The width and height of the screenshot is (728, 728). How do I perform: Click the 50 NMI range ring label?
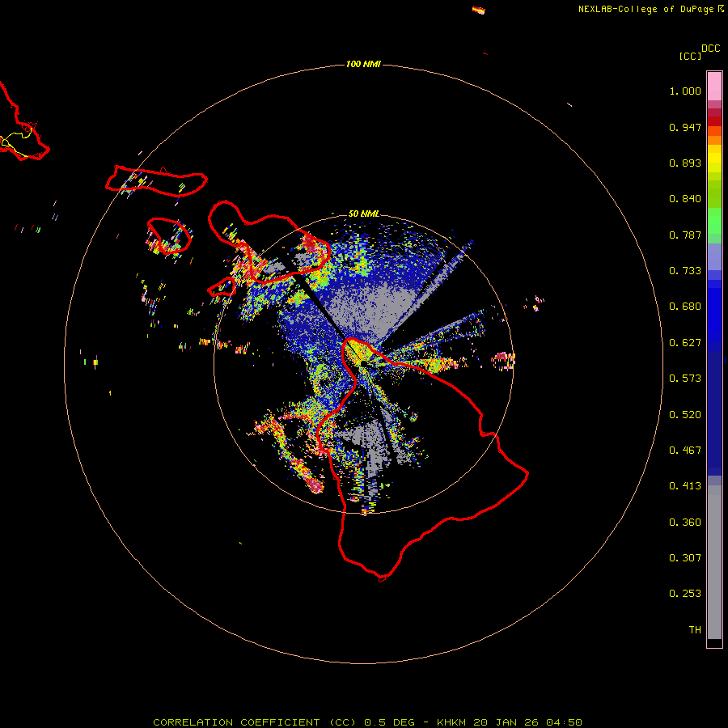[363, 214]
